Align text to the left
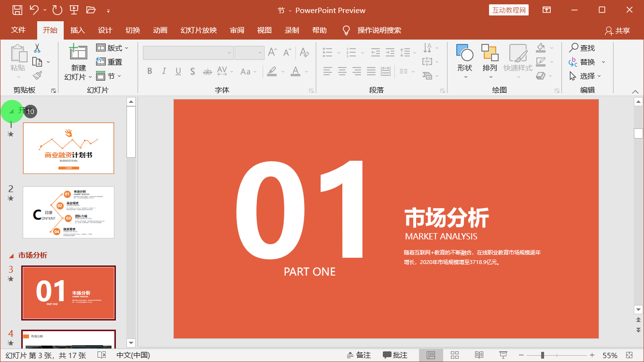Screen dimensions: 644x362 [328, 71]
